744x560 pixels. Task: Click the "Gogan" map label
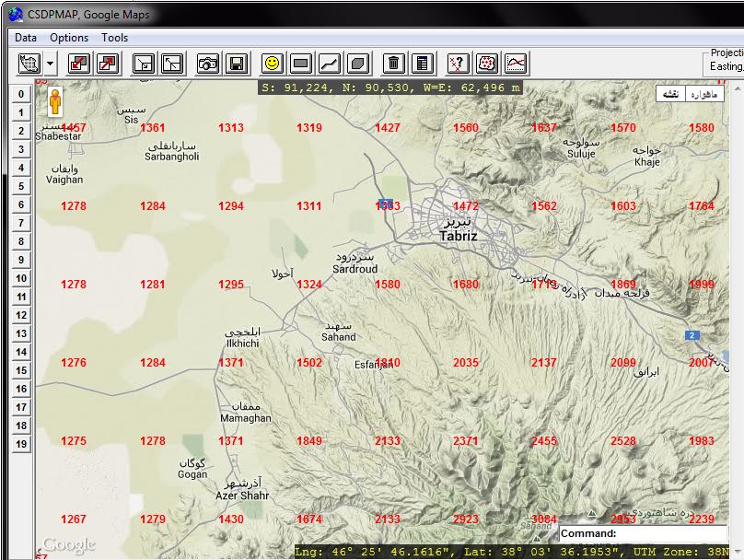(192, 474)
